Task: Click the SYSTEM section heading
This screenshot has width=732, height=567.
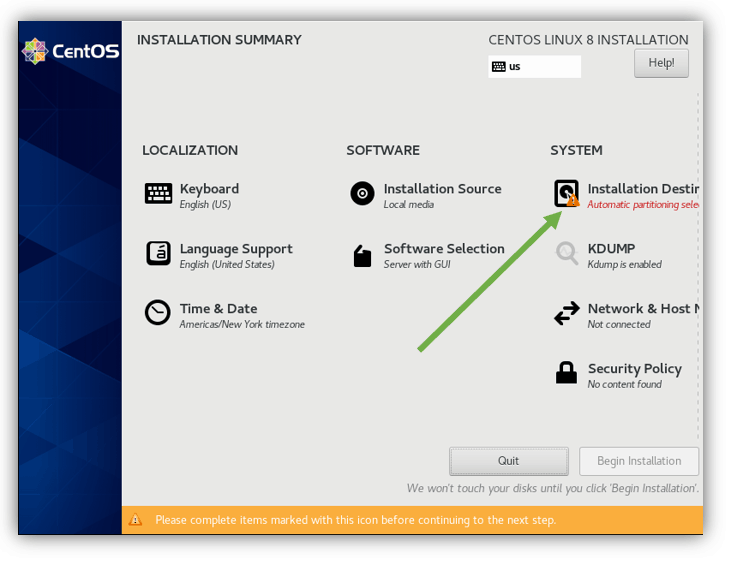Action: point(576,150)
